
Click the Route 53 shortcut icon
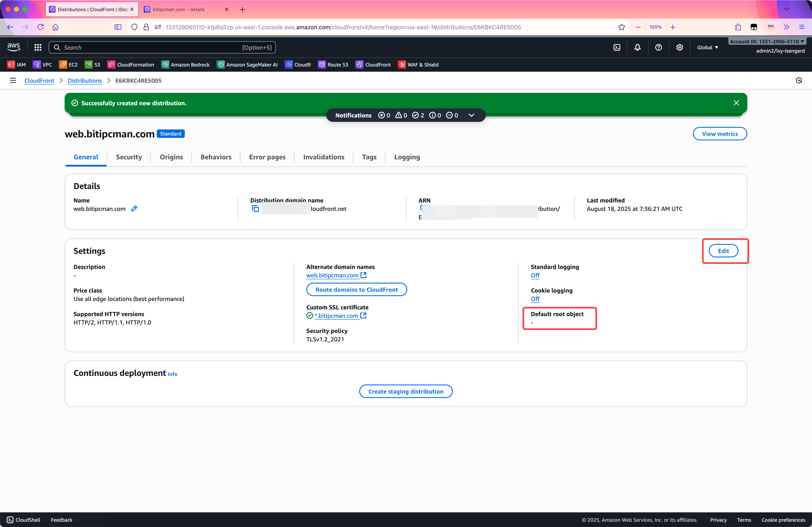[322, 64]
